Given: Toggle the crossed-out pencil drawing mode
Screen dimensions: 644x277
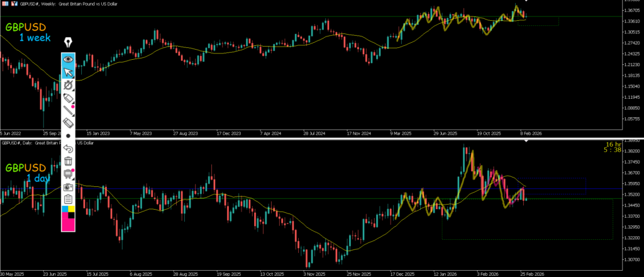Looking at the screenshot, I should click(x=69, y=85).
